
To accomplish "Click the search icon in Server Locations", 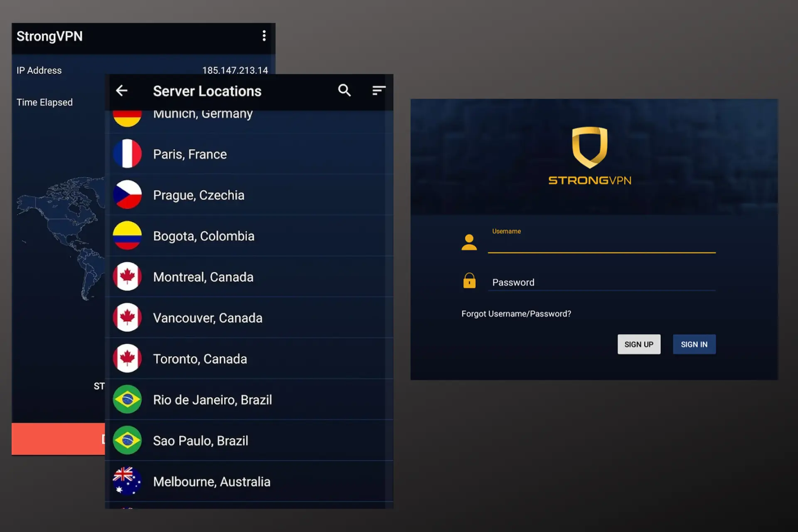I will click(x=344, y=90).
